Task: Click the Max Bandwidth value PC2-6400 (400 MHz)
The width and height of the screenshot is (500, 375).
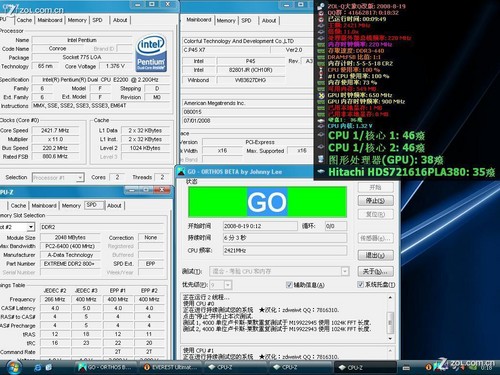Action: point(70,246)
